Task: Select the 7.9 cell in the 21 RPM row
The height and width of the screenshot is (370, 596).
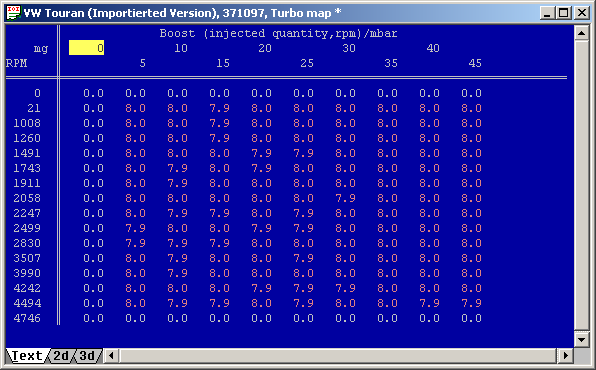Action: [x=219, y=108]
